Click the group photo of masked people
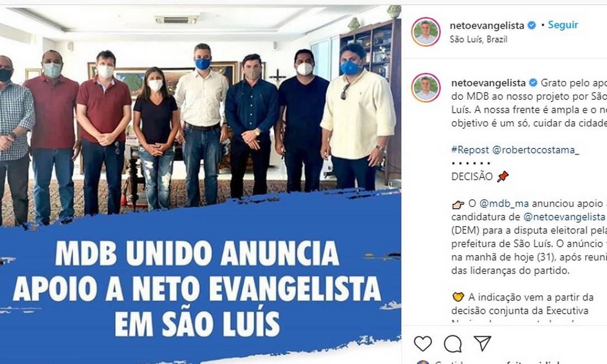Viewport: 607px width, 364px height. click(200, 116)
